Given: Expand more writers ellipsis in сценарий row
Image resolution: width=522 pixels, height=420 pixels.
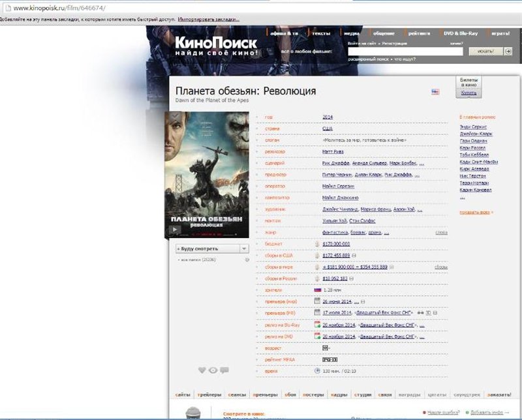Looking at the screenshot, I should 422,164.
